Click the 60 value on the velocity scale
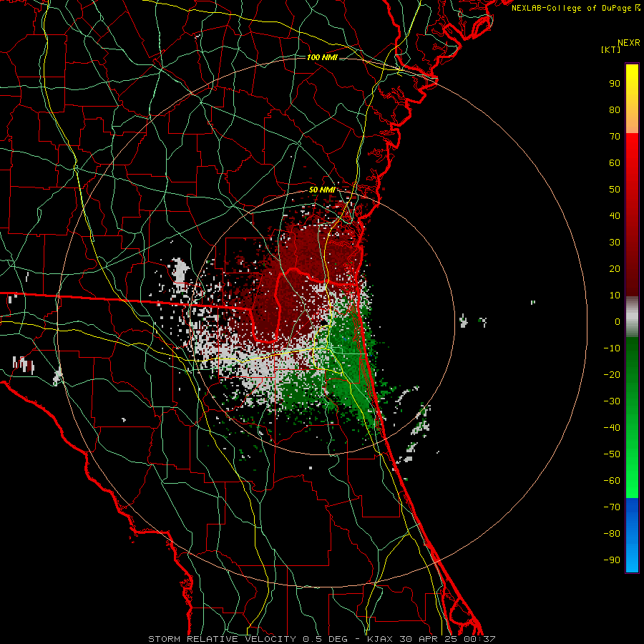The image size is (644, 644). click(x=615, y=163)
